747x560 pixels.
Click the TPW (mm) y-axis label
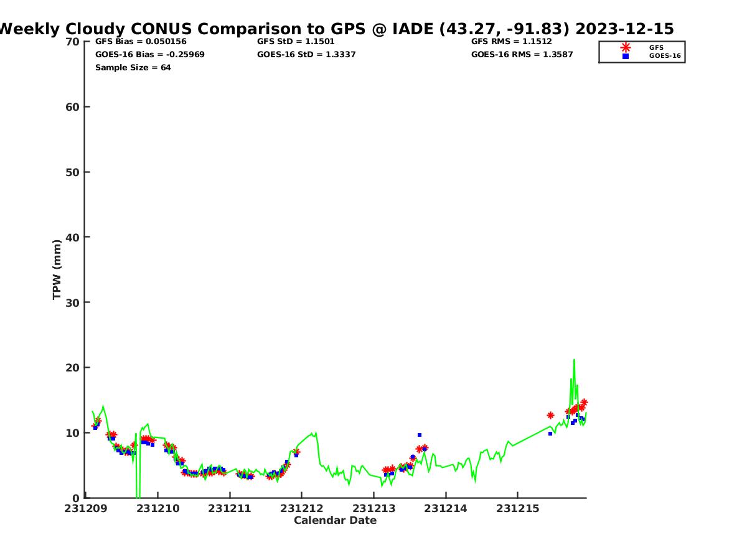point(57,269)
